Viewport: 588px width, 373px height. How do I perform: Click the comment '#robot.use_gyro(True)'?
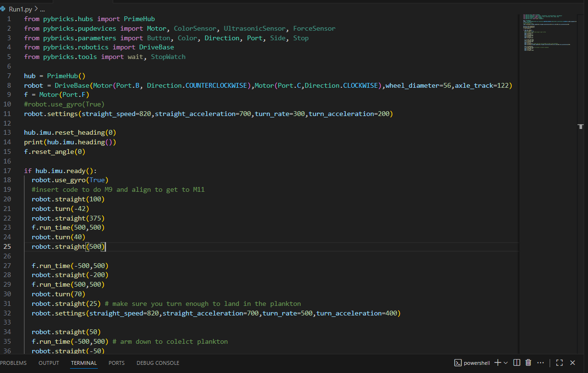(x=64, y=104)
